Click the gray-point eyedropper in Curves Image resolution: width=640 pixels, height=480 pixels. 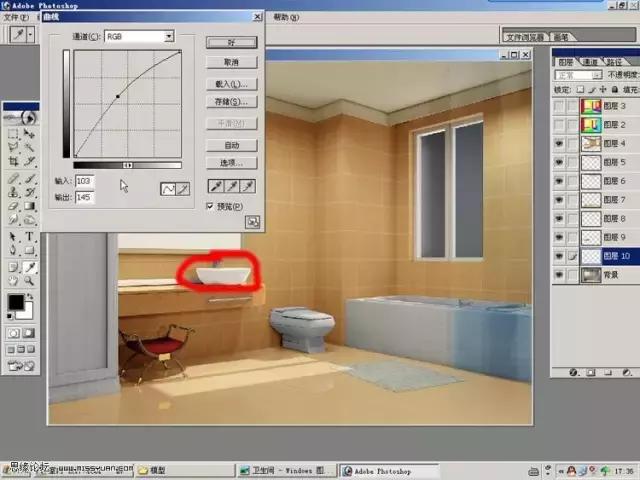click(x=232, y=186)
